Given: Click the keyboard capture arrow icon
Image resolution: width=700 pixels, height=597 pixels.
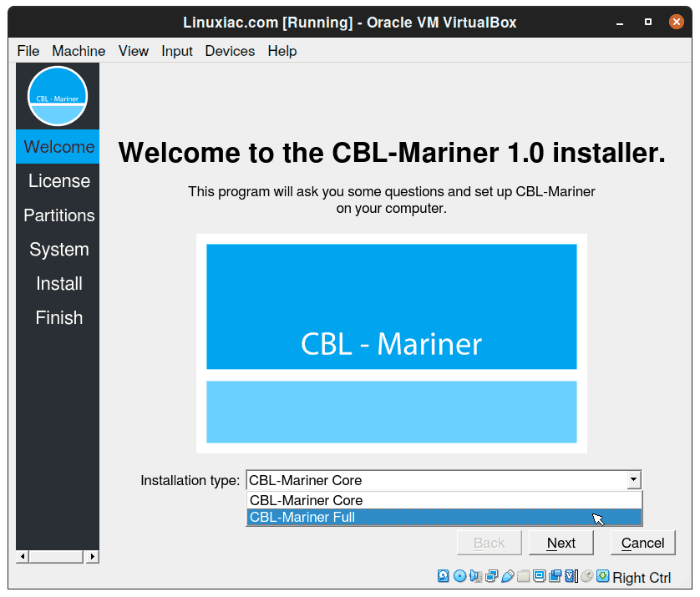Looking at the screenshot, I should pyautogui.click(x=602, y=576).
